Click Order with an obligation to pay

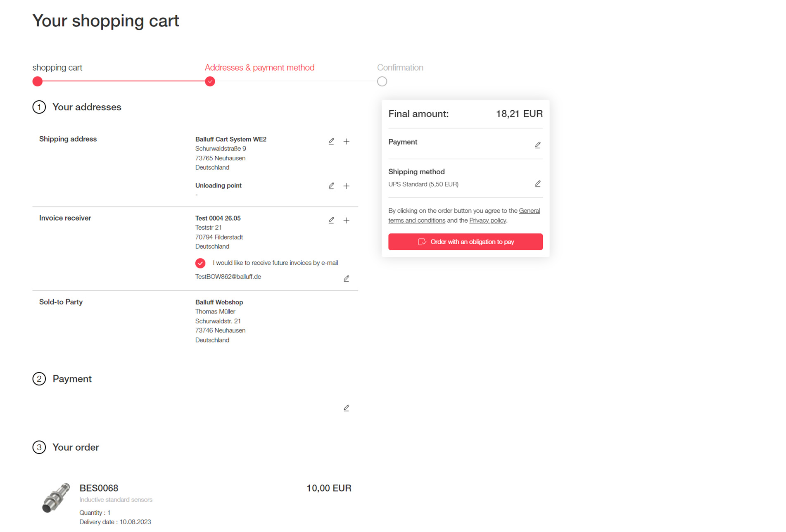[465, 242]
